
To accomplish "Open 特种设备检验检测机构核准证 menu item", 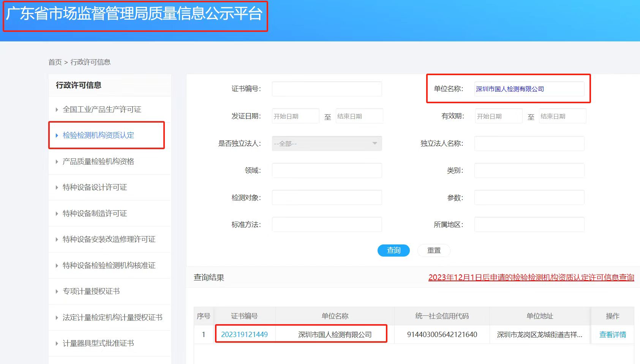I will pyautogui.click(x=109, y=265).
